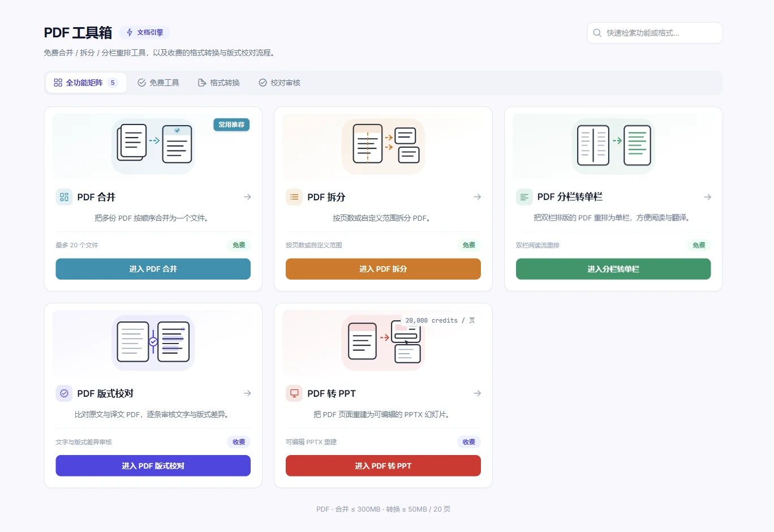This screenshot has width=774, height=532.
Task: Expand PDF 转 PPT card via arrow
Action: pos(478,393)
